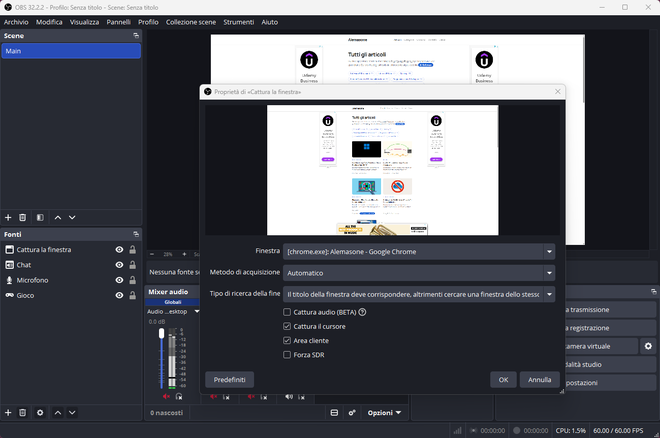Enable the Cattura audio (BETA) checkbox
660x438 pixels.
(287, 312)
